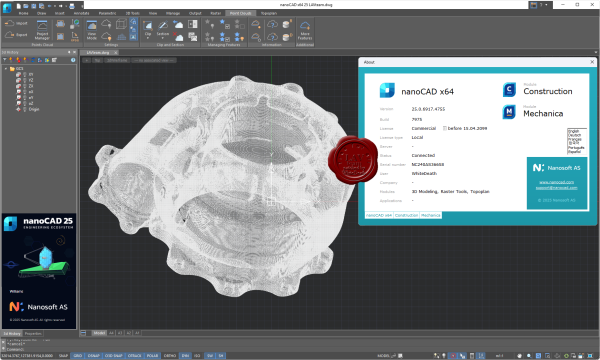Viewport: 600px width, 360px height.
Task: Click the nanoCAD application logo button
Action: [7, 8]
